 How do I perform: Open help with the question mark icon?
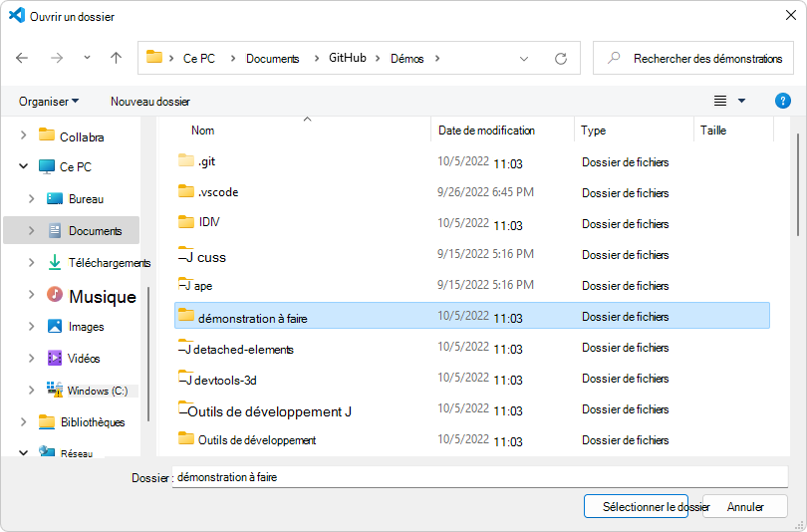tap(783, 101)
